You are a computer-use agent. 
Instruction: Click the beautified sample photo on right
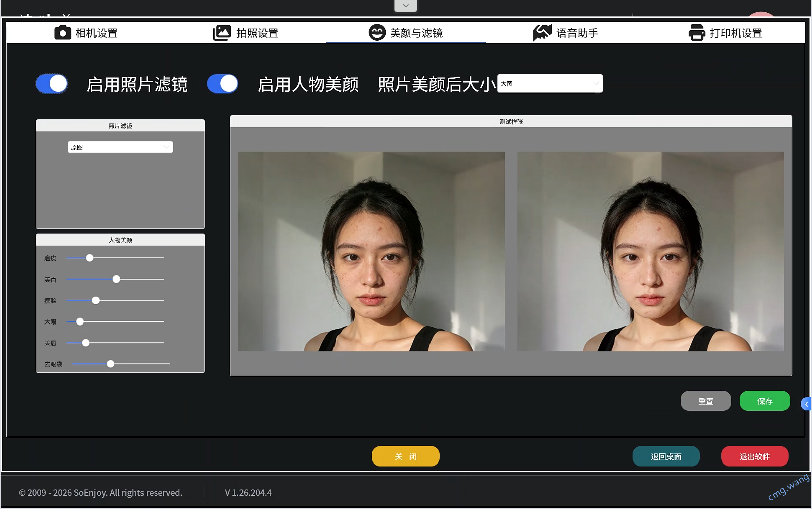coord(650,251)
